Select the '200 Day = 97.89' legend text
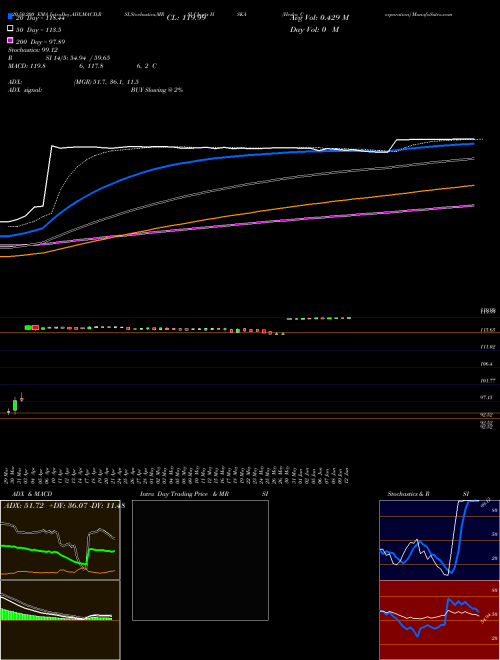This screenshot has width=500, height=660. (40, 42)
